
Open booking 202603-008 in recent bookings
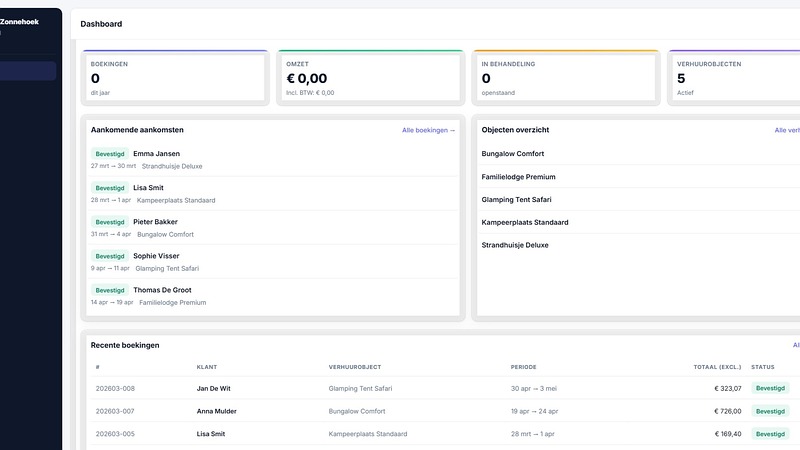[115, 388]
